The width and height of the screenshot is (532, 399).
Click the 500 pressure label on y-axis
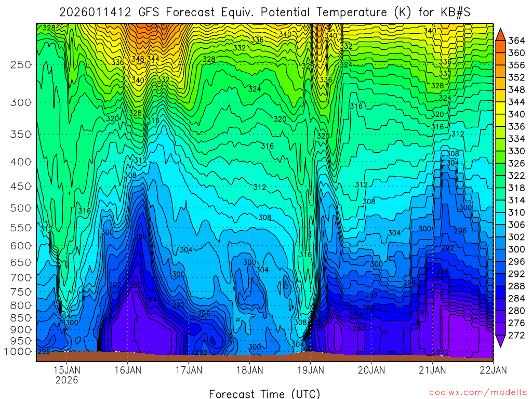[x=21, y=208]
